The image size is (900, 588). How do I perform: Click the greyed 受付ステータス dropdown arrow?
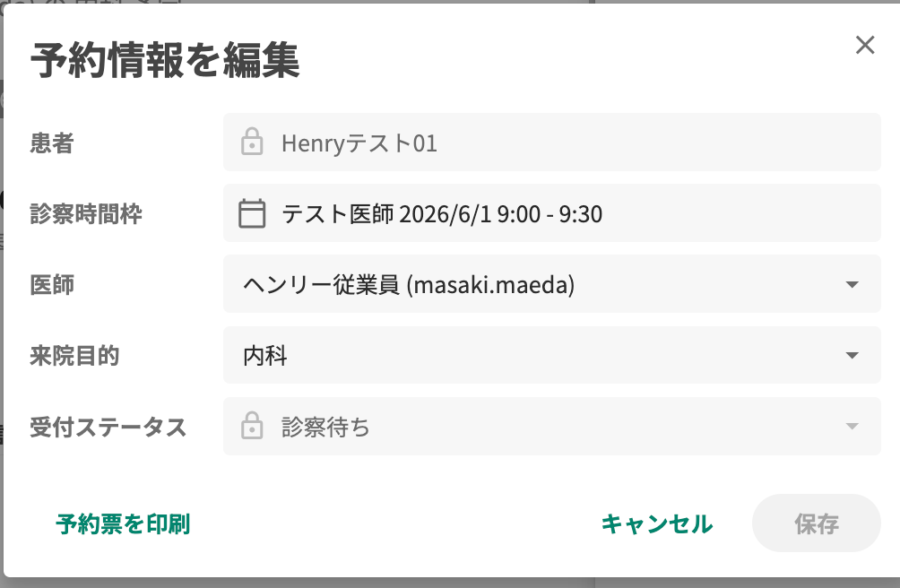coord(852,427)
